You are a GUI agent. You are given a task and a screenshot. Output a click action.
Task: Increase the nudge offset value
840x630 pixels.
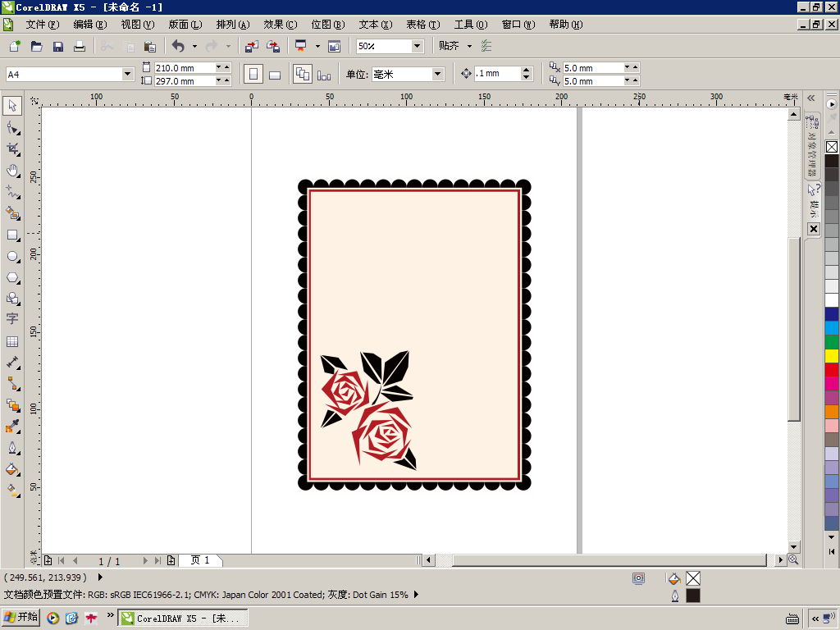527,71
